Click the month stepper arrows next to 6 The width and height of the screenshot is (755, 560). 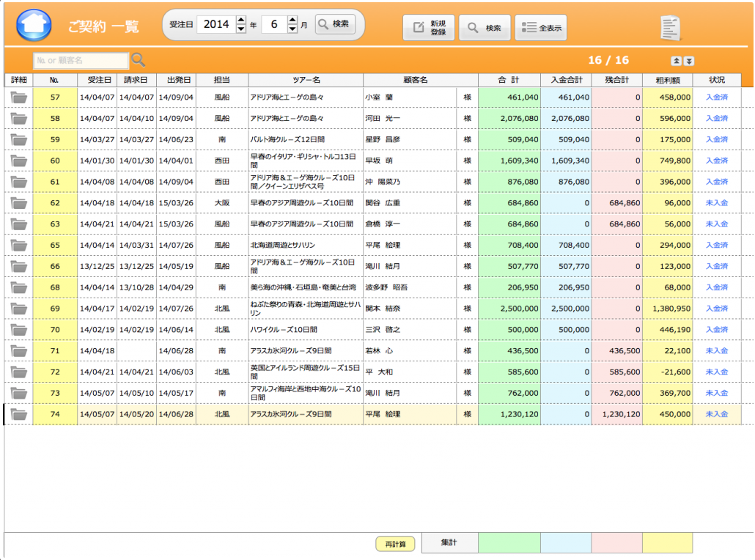(292, 24)
